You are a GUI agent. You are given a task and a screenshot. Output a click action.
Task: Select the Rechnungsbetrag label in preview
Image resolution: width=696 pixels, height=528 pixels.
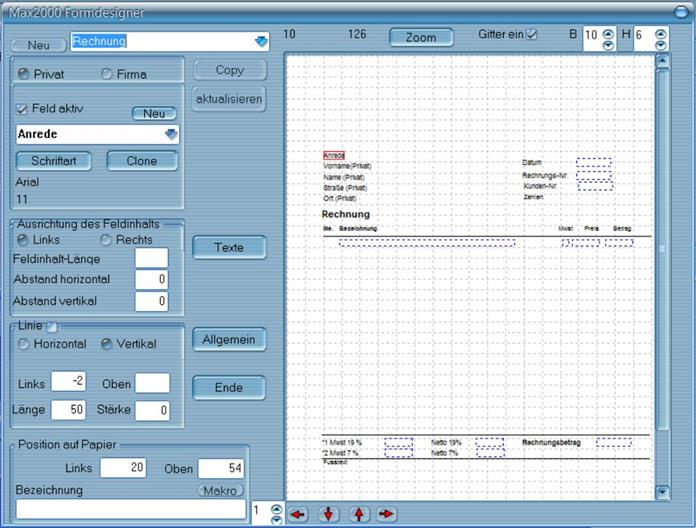(x=551, y=442)
